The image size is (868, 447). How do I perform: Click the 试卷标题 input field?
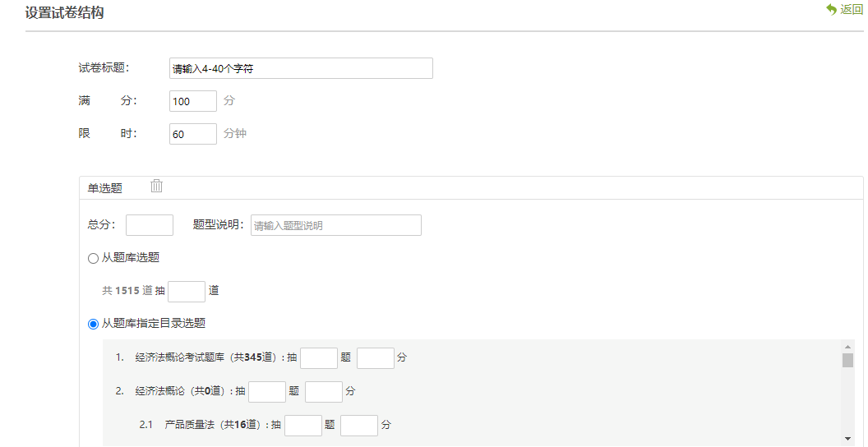pyautogui.click(x=301, y=68)
